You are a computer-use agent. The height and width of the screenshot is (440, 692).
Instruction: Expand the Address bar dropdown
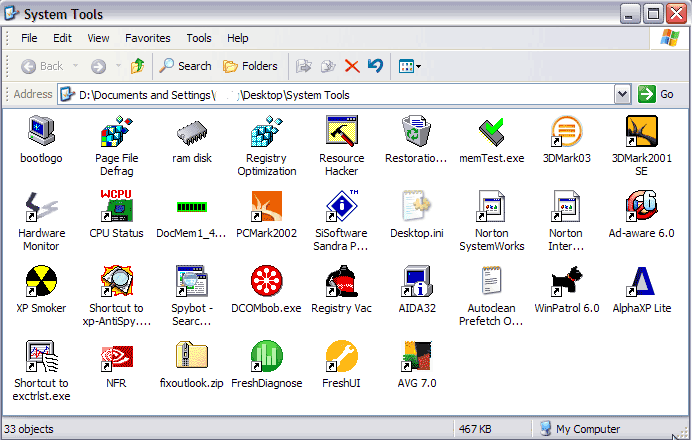(x=622, y=94)
